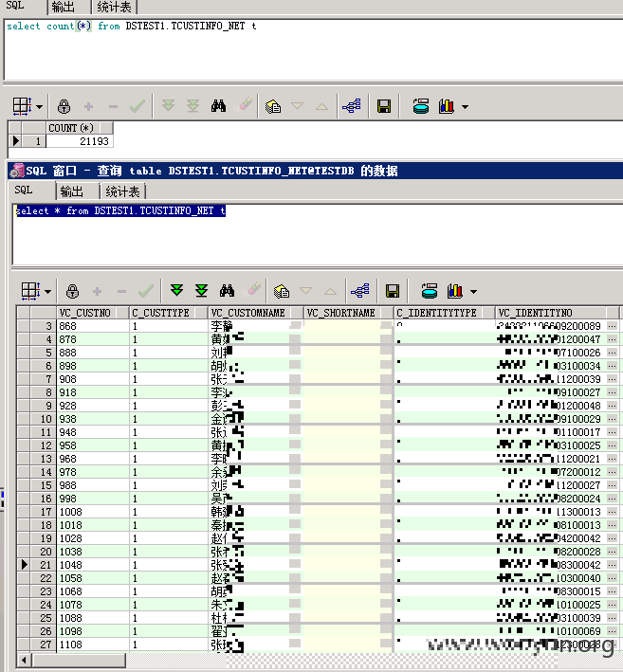This screenshot has width=623, height=672.
Task: Expand the grid view dropdown in the upper toolbar
Action: click(x=40, y=107)
